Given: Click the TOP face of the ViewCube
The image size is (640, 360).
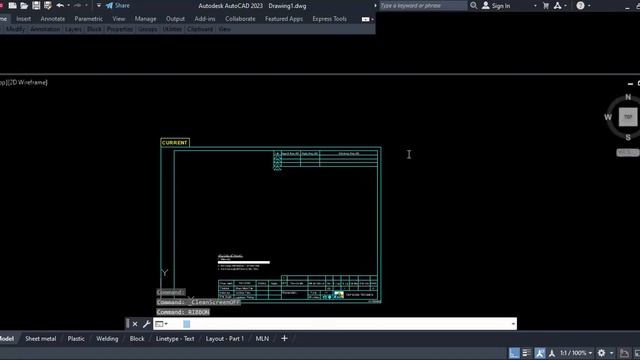Looking at the screenshot, I should click(x=628, y=117).
